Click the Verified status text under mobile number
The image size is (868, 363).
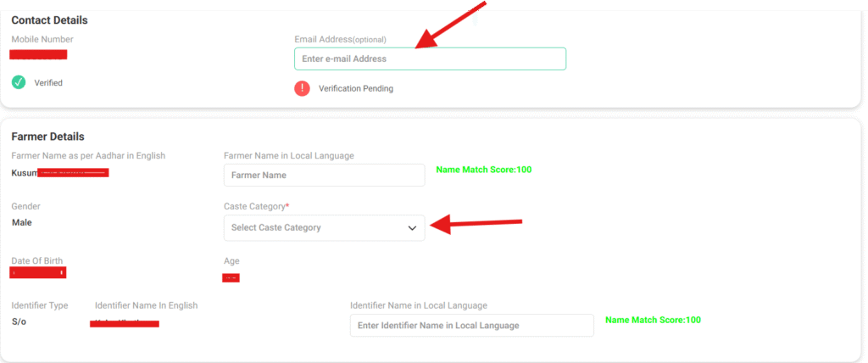[x=48, y=83]
